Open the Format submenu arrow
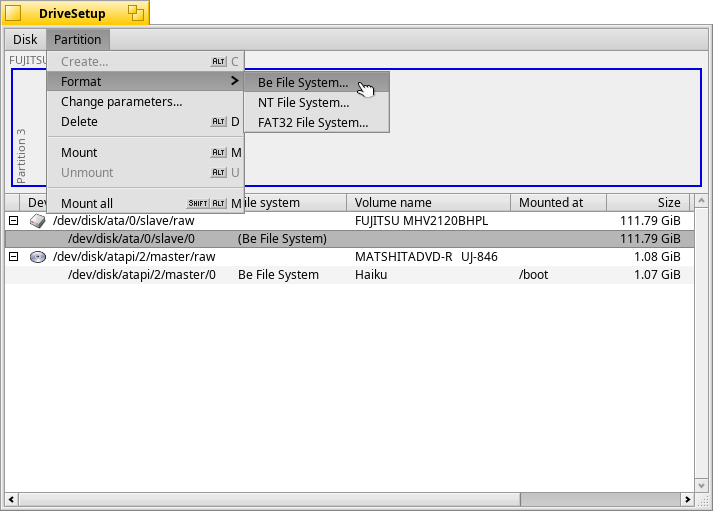 pos(233,81)
